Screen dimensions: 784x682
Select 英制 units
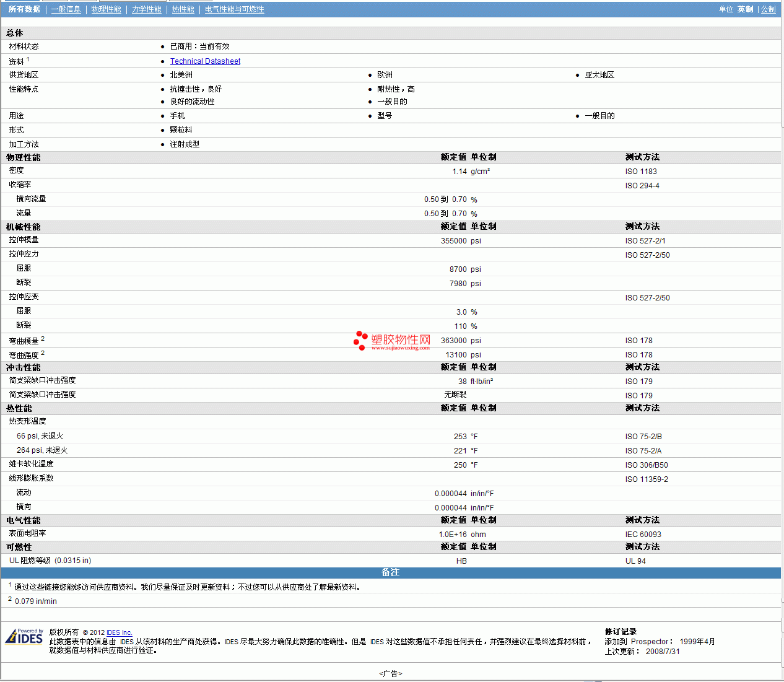(745, 9)
